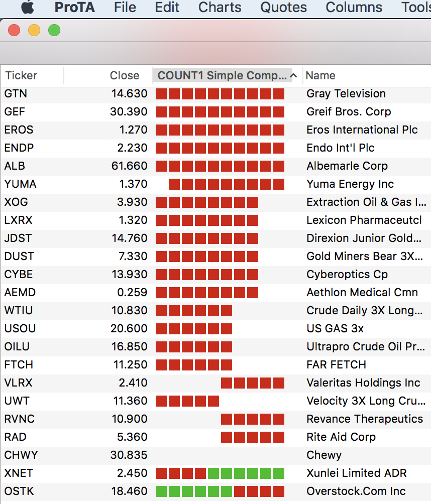This screenshot has width=431, height=504.
Task: Open the Edit menu
Action: pyautogui.click(x=167, y=7)
